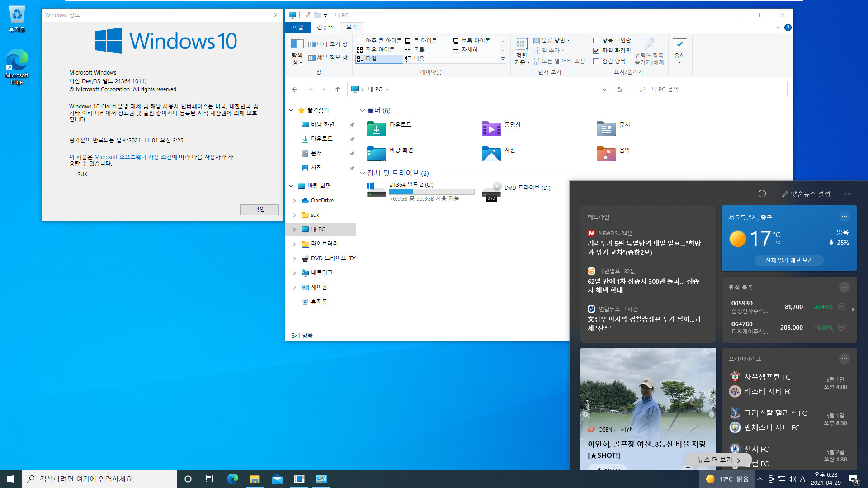Open the weather card more-options icon
The width and height of the screenshot is (868, 488).
click(844, 216)
